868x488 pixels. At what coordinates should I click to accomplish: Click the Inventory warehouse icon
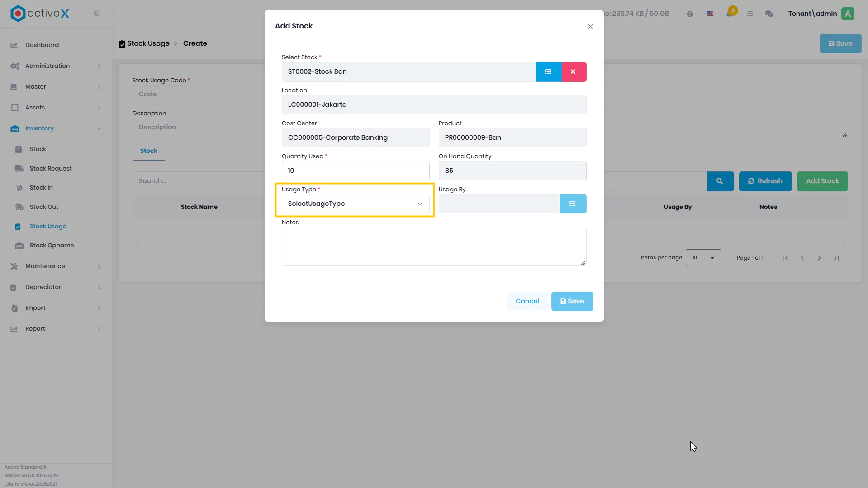click(x=14, y=128)
